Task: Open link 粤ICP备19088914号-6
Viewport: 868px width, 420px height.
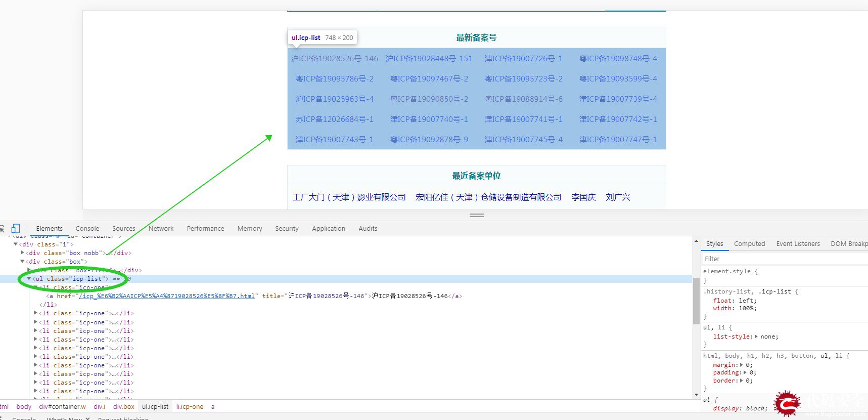Action: click(524, 99)
